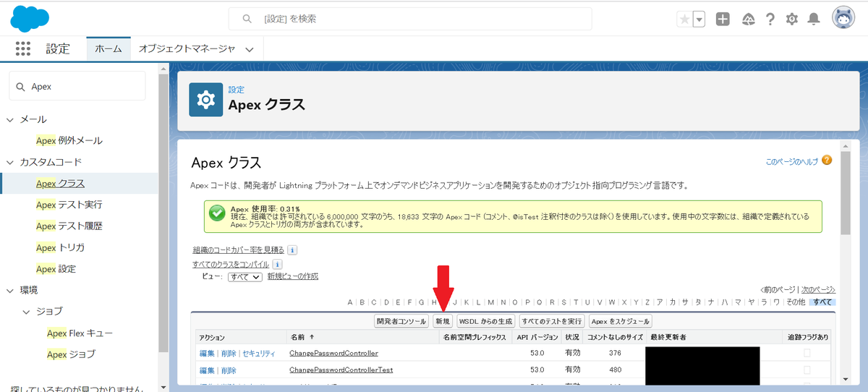Click the orange help question mark icon
This screenshot has width=868, height=392.
pyautogui.click(x=827, y=161)
